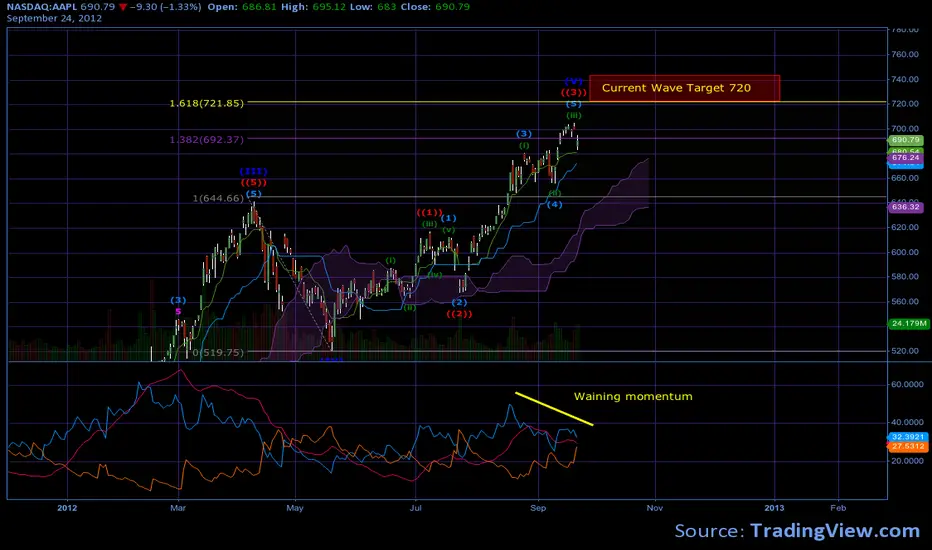Select the red ((2)) wave label
This screenshot has height=550, width=932.
[x=459, y=313]
